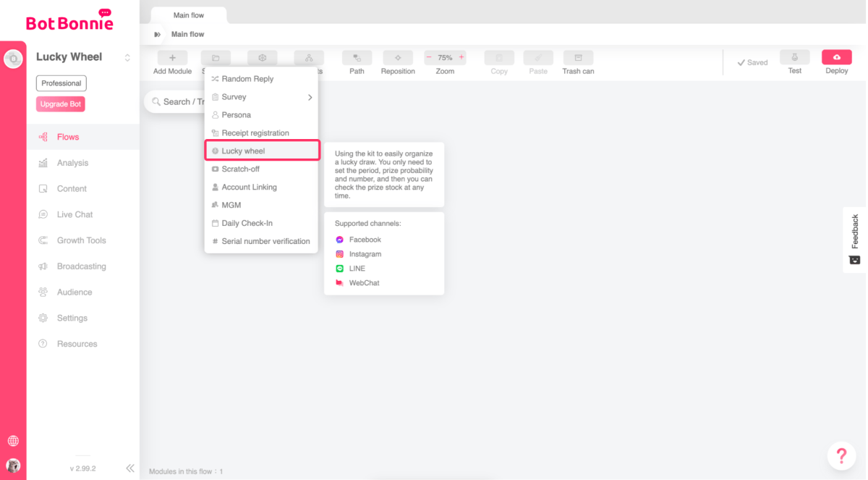Click the Add Module plus icon
This screenshot has width=868, height=480.
pos(172,58)
